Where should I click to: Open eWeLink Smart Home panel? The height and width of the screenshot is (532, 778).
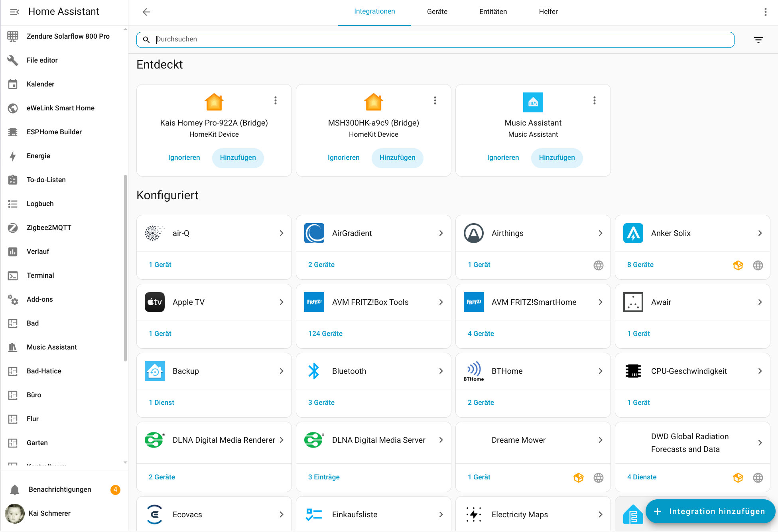click(x=64, y=108)
